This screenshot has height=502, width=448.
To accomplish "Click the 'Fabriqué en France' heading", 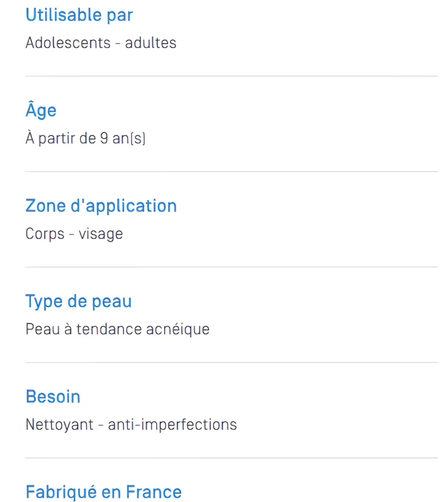I will 104,492.
